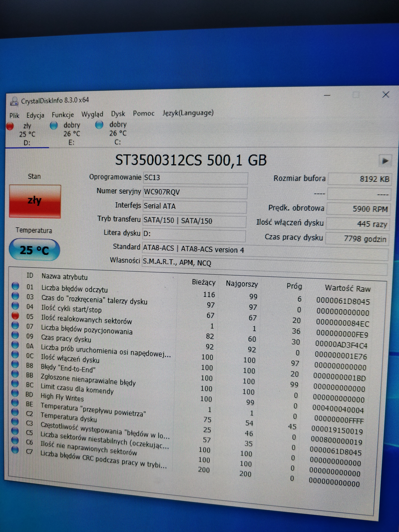The height and width of the screenshot is (532, 399).
Task: Click the red status dot for attribute 05
Action: pos(15,315)
